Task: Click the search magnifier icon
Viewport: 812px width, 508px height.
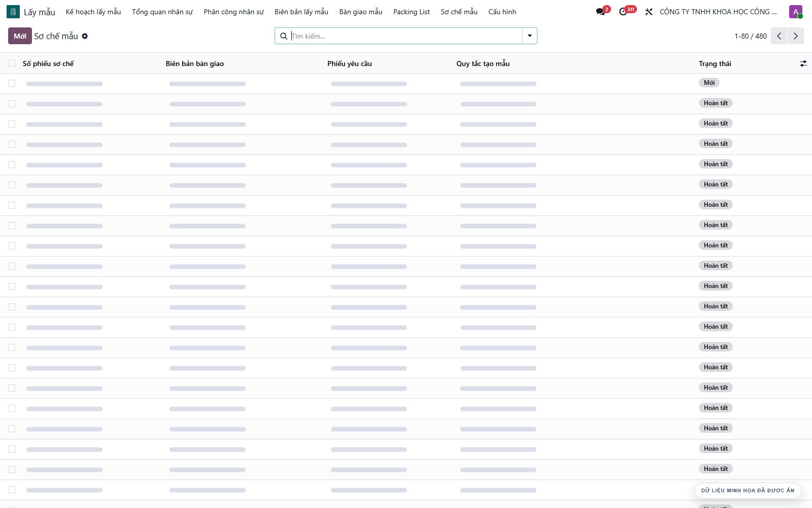Action: click(x=284, y=36)
